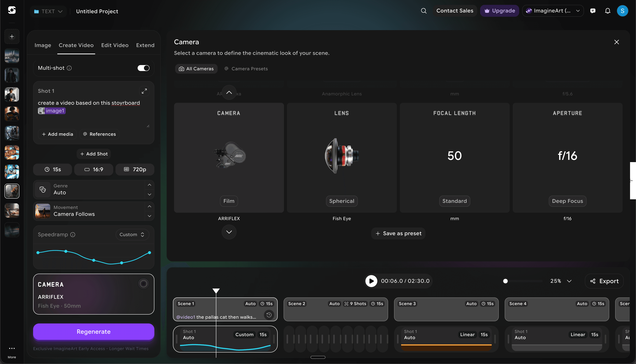The width and height of the screenshot is (636, 364).
Task: Click the Export button
Action: 604,281
